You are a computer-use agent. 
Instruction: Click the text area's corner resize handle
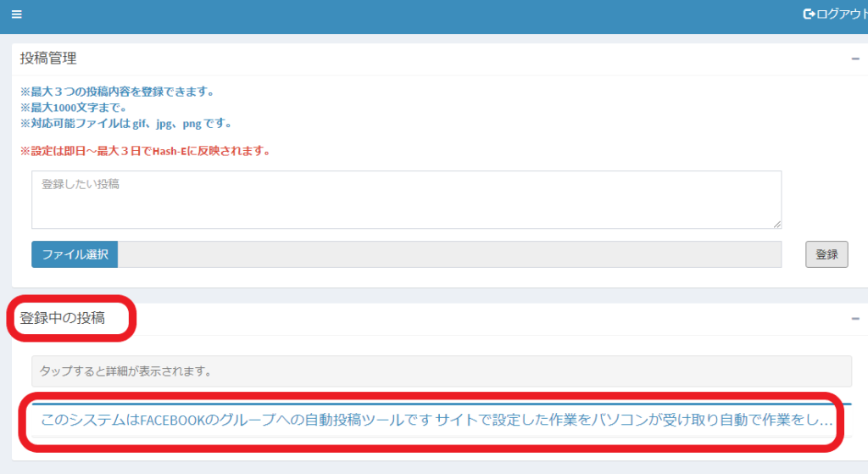coord(777,224)
